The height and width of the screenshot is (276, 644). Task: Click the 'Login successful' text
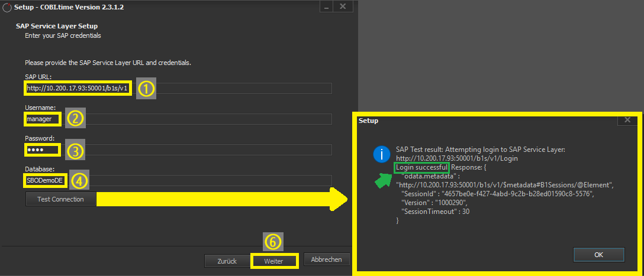pyautogui.click(x=421, y=167)
